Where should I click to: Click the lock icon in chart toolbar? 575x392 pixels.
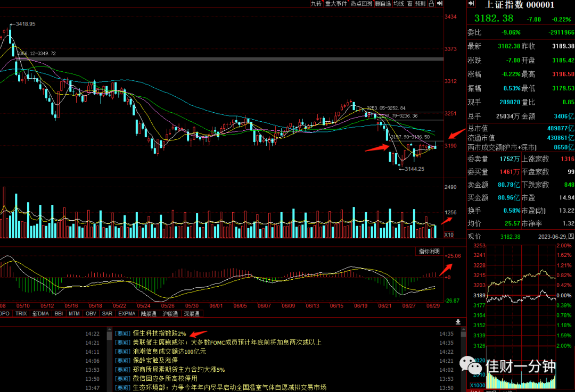click(431, 4)
